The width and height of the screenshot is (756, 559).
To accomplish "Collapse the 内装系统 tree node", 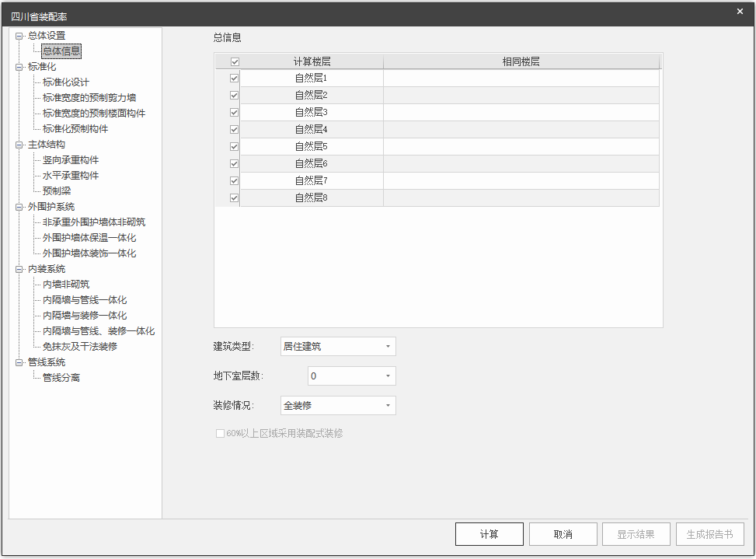I will (x=19, y=269).
